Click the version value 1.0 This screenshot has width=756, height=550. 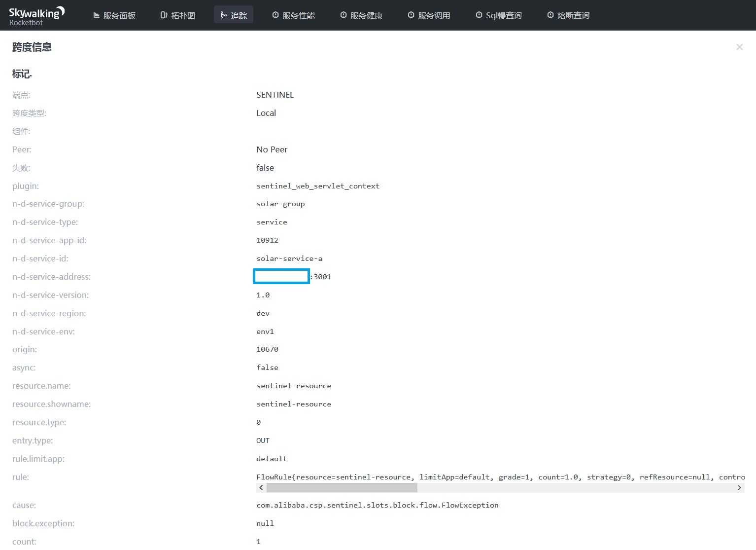pos(263,295)
